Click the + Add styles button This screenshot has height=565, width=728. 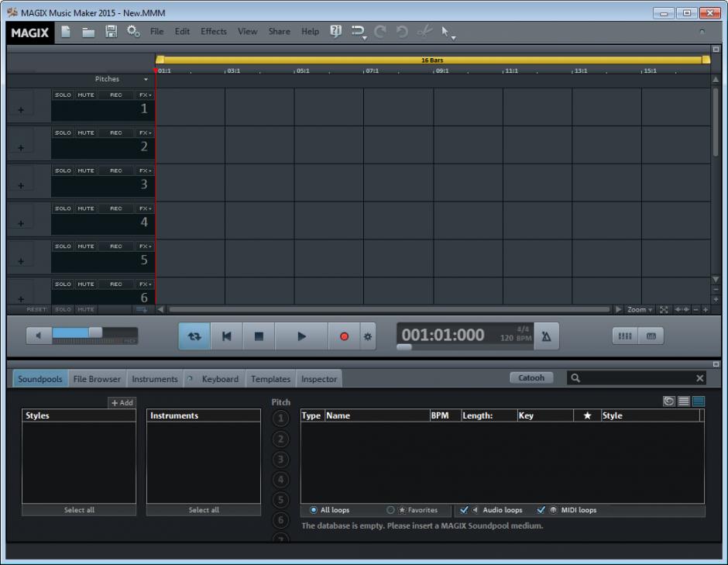point(122,403)
